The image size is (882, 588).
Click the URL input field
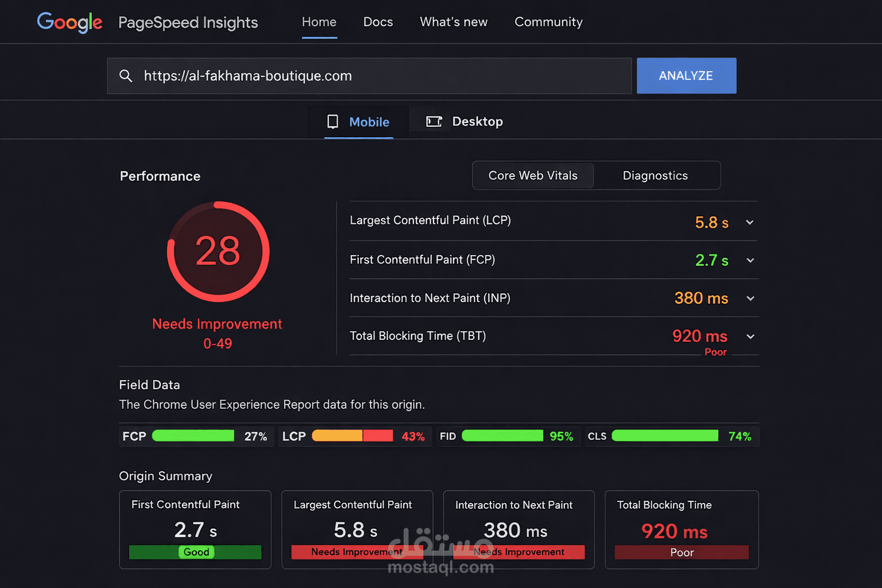tap(369, 76)
